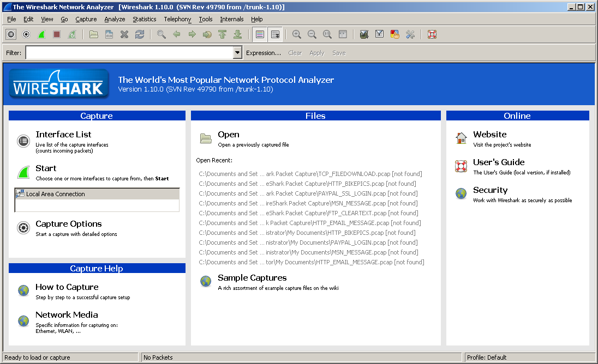Open the Security information link

[x=490, y=190]
